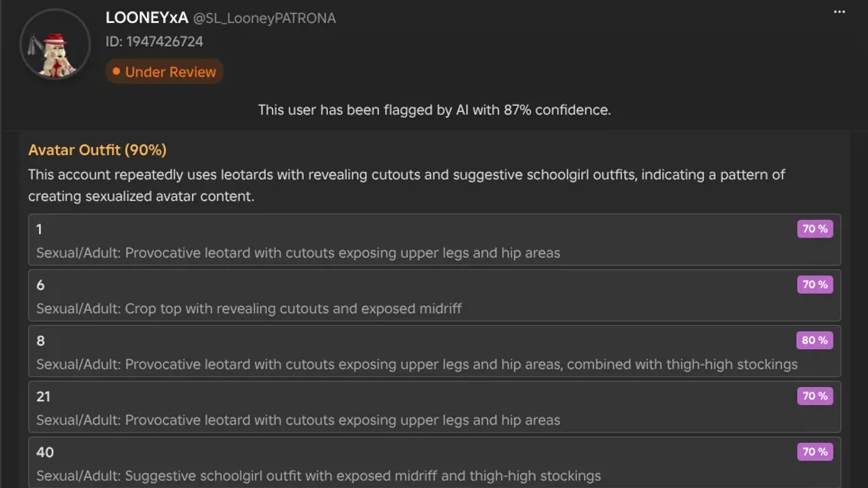Click the Under Review status badge

pos(164,72)
